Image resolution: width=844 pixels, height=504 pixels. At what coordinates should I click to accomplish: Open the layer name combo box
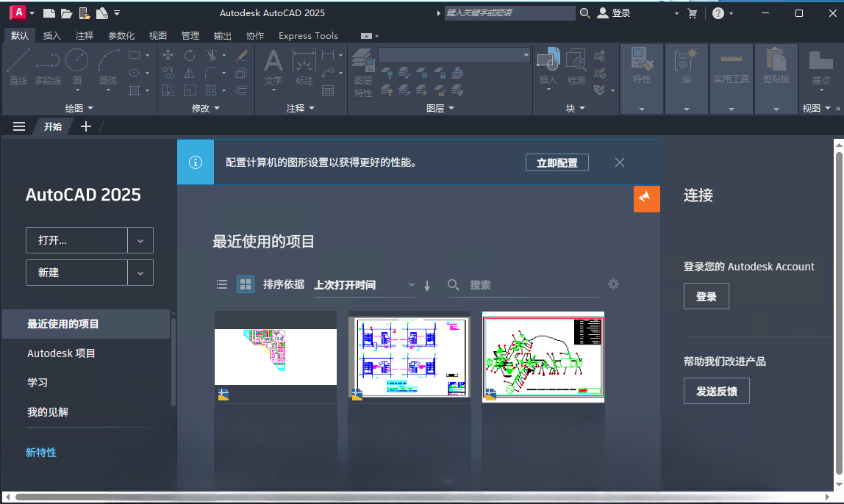(x=455, y=55)
